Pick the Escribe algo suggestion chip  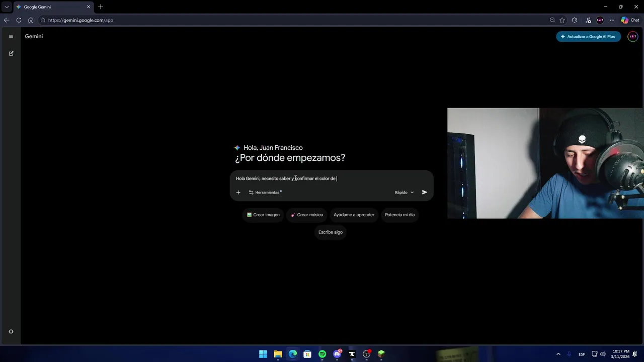(331, 232)
